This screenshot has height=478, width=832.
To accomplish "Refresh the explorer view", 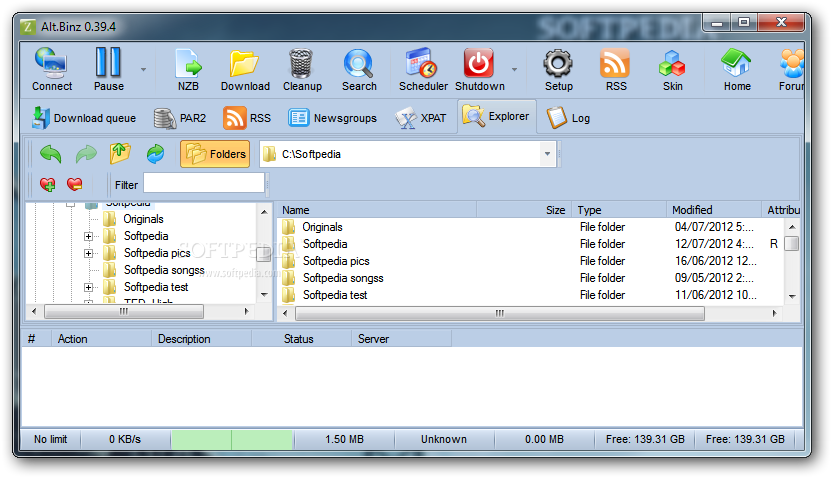I will click(x=155, y=154).
